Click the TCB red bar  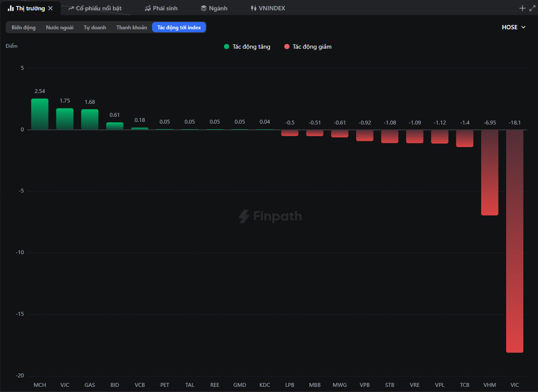[x=465, y=138]
